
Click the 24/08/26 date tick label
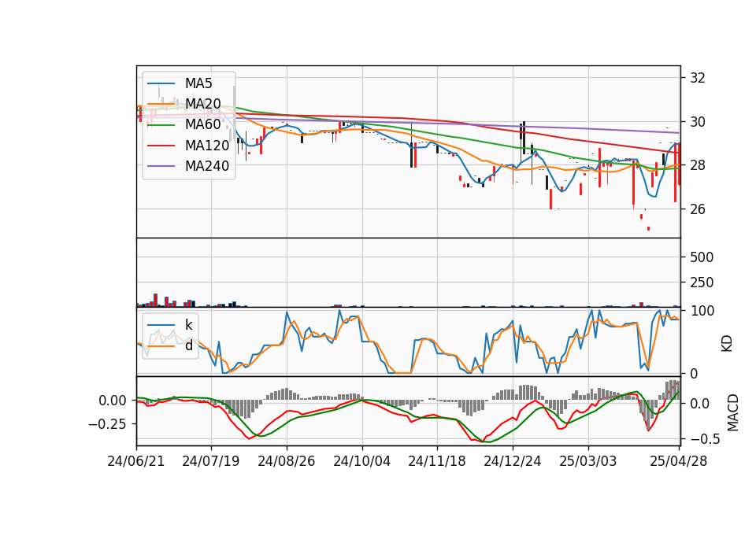pyautogui.click(x=287, y=461)
